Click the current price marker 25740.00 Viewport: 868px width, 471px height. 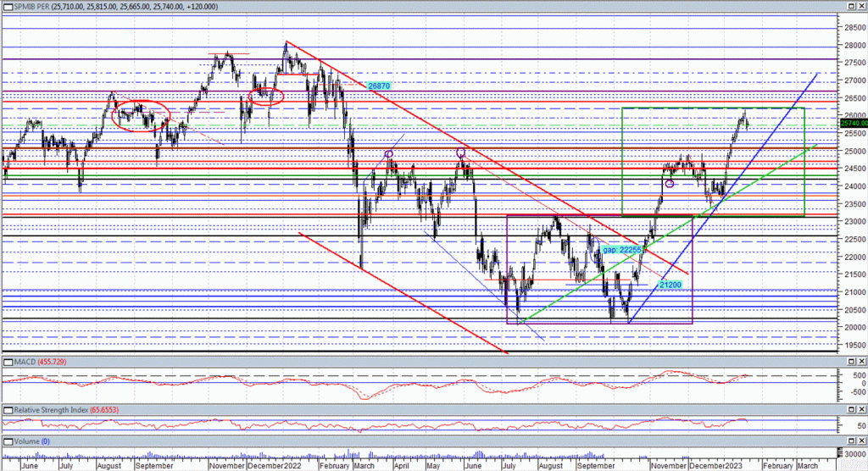(x=854, y=124)
